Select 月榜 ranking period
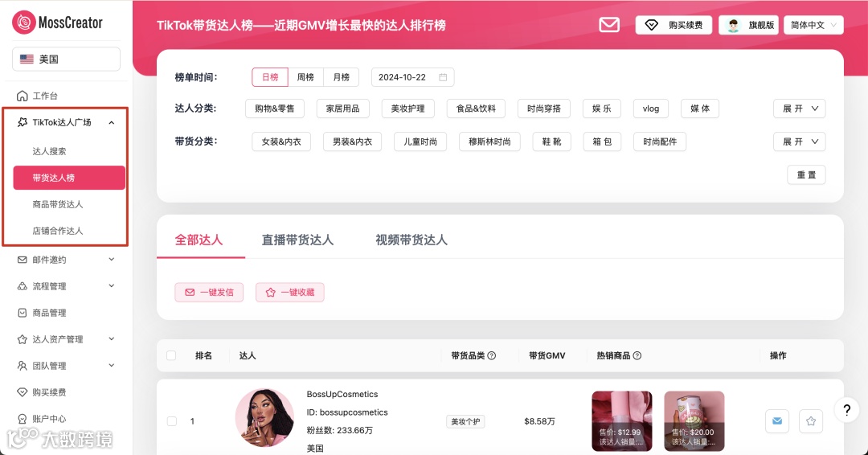 [x=341, y=77]
